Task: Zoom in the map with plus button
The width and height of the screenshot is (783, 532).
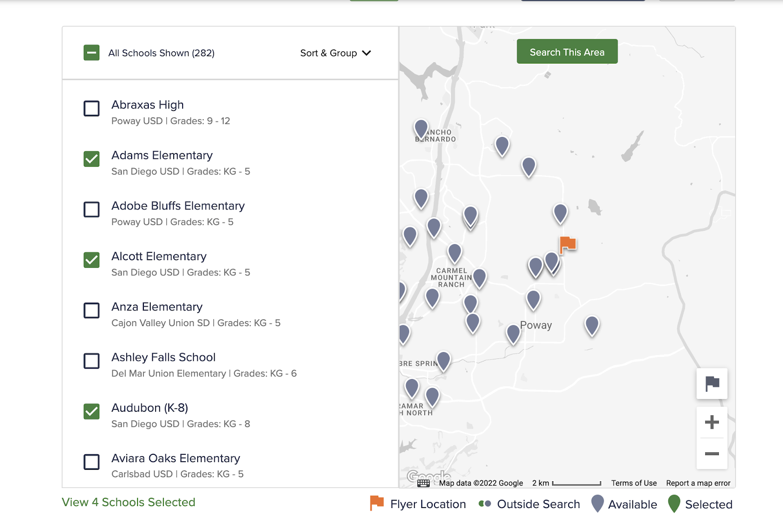Action: pyautogui.click(x=712, y=422)
